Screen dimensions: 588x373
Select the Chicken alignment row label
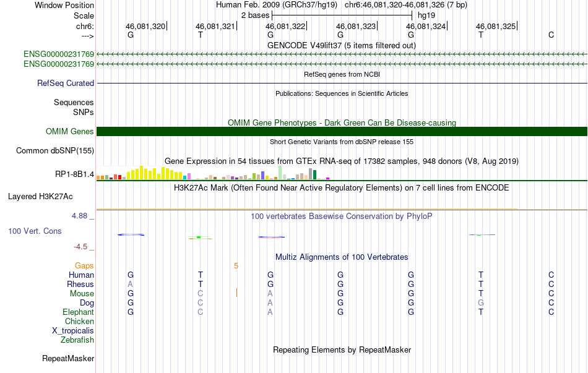pyautogui.click(x=79, y=321)
